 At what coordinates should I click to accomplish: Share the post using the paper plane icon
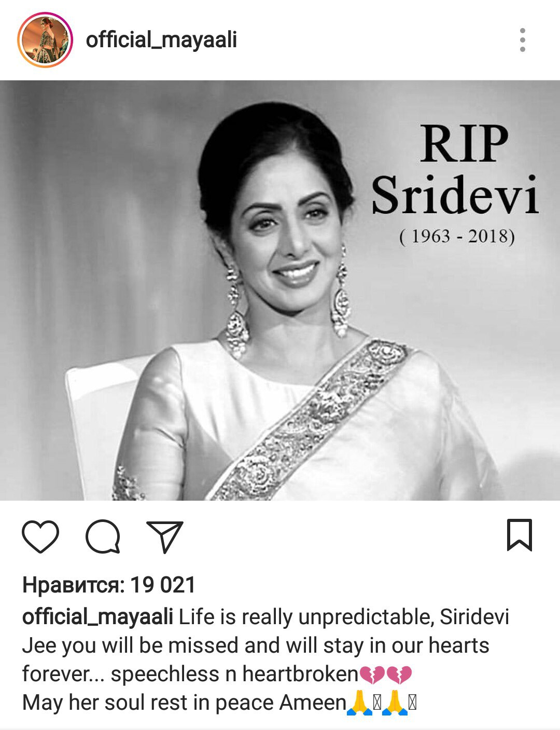pyautogui.click(x=165, y=536)
